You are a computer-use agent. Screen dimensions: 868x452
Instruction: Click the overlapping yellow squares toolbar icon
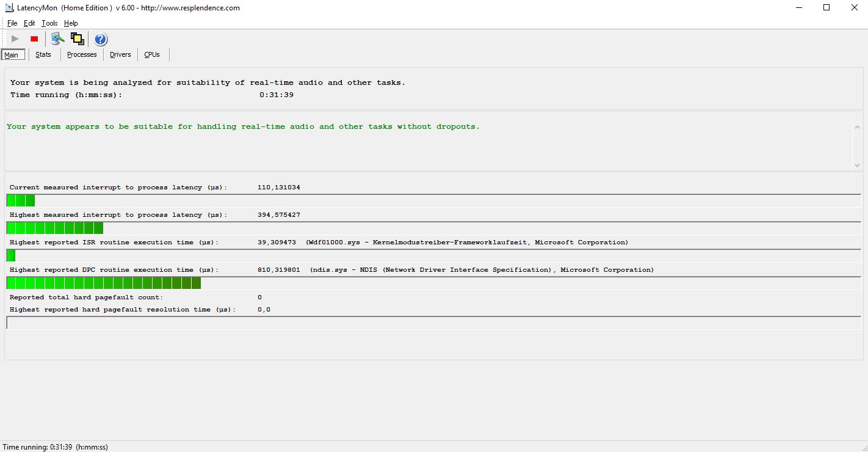pos(77,39)
